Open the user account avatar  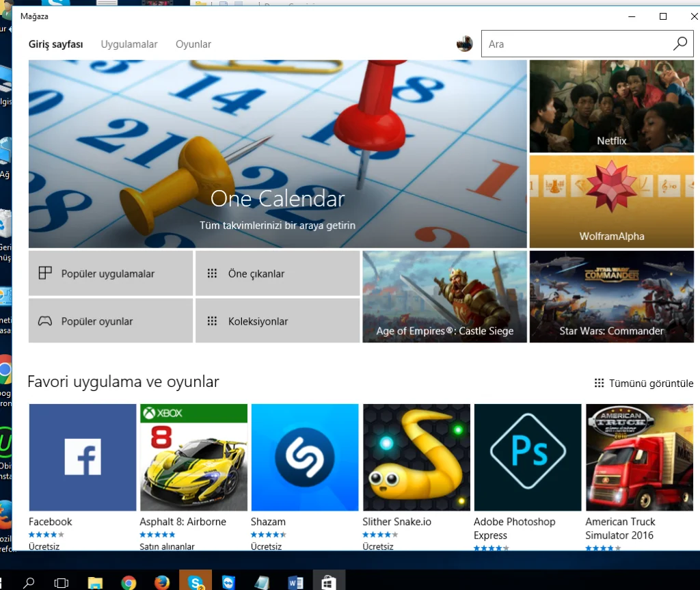pyautogui.click(x=465, y=44)
